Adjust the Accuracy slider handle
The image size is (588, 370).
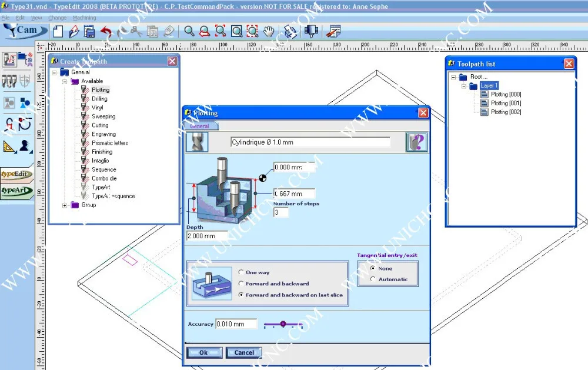(x=283, y=324)
